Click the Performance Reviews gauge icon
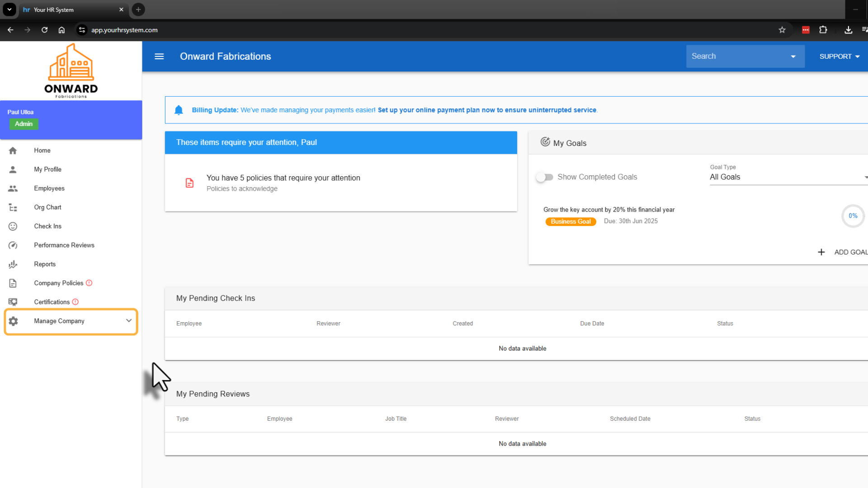 pyautogui.click(x=13, y=245)
